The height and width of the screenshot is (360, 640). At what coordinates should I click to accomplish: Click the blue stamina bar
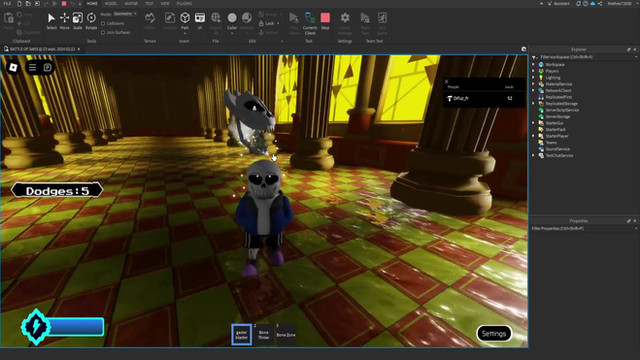click(76, 327)
